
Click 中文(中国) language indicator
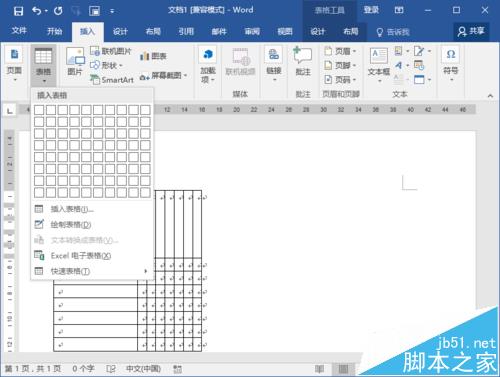point(143,369)
